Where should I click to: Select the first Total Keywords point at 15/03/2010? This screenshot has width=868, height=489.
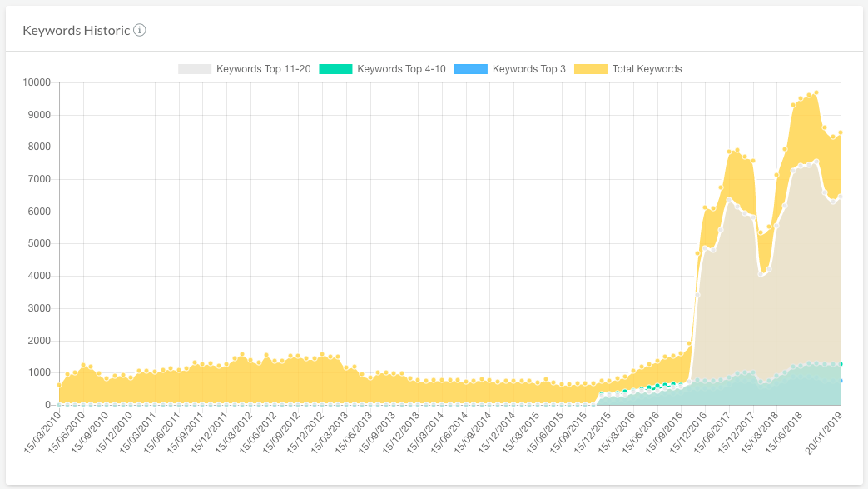coord(59,385)
